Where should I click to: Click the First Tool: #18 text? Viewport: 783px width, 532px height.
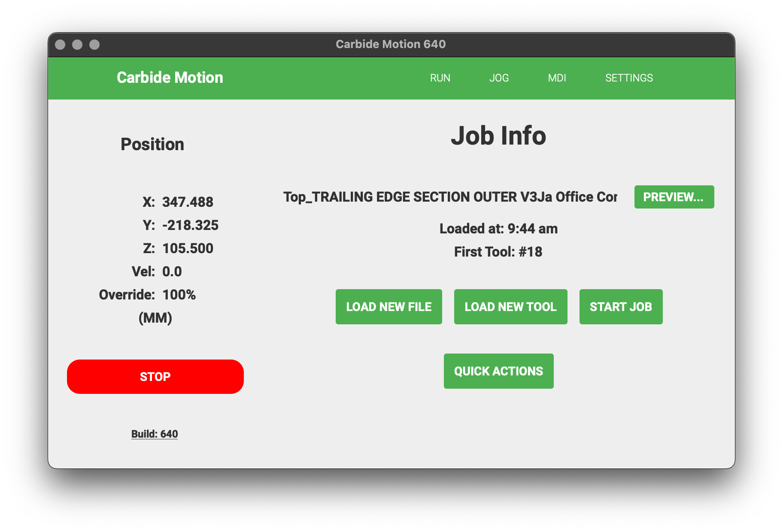tap(498, 252)
